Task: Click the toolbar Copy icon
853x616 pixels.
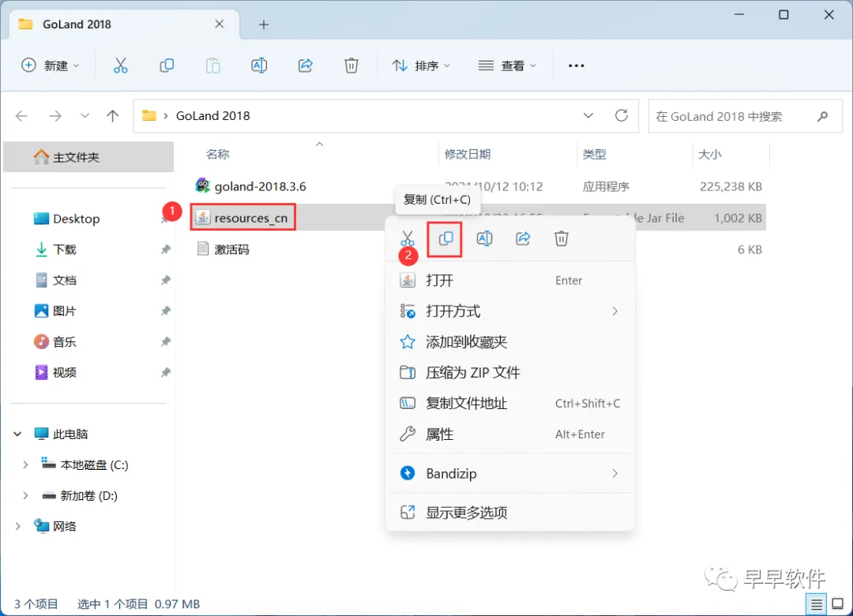Action: [167, 66]
